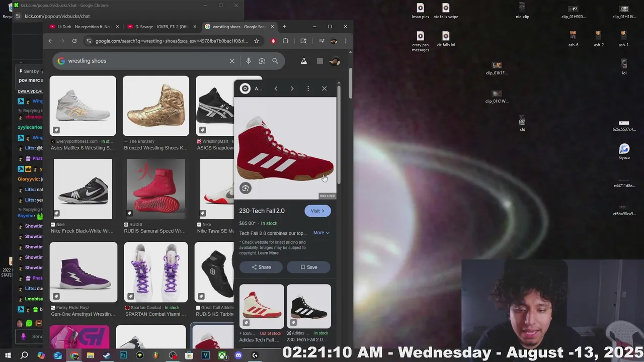Click the Chrome address bar URL
Image resolution: width=644 pixels, height=362 pixels.
point(172,41)
